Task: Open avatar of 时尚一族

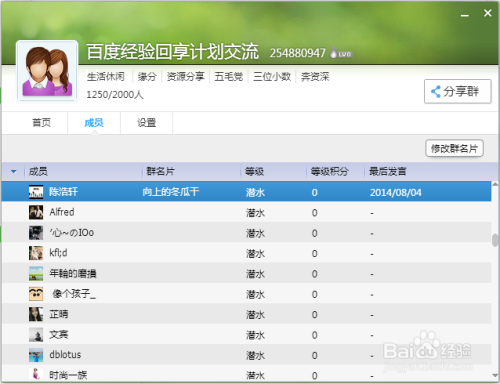Action: click(36, 374)
